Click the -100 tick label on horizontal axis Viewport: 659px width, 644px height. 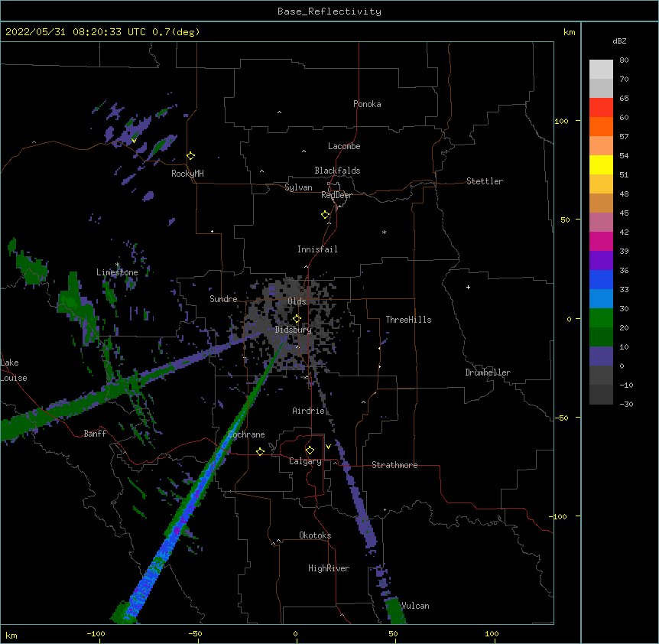point(96,633)
